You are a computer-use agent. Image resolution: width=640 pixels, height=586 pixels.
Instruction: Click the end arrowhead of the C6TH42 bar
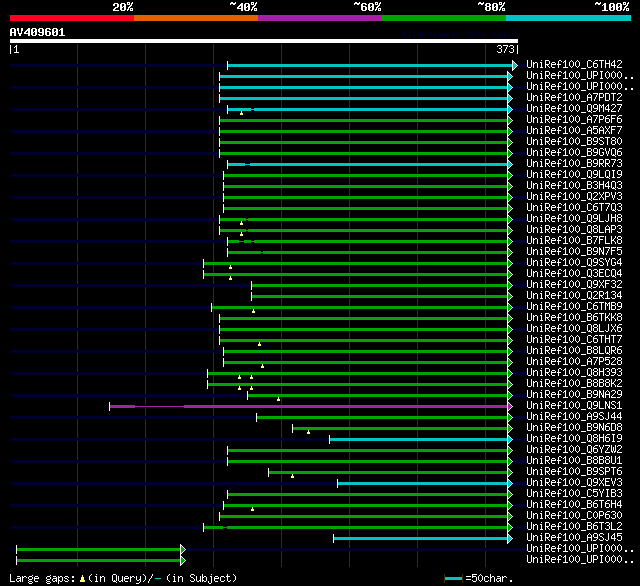515,65
